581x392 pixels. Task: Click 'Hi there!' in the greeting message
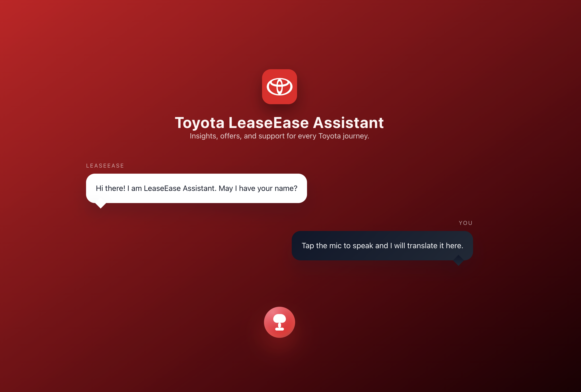[x=110, y=188]
